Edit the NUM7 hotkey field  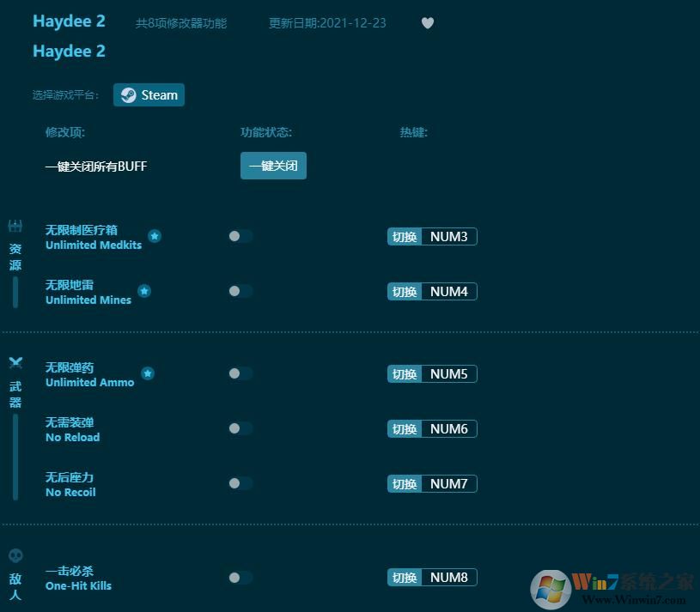coord(449,484)
